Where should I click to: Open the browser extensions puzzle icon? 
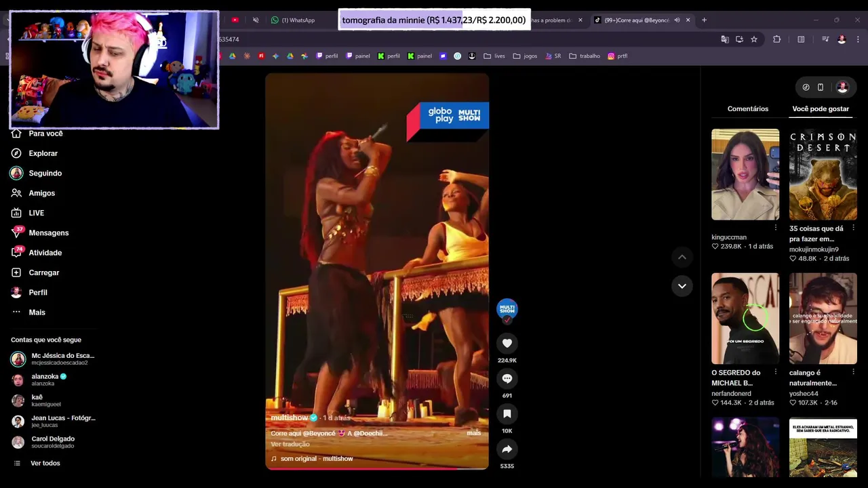coord(777,39)
